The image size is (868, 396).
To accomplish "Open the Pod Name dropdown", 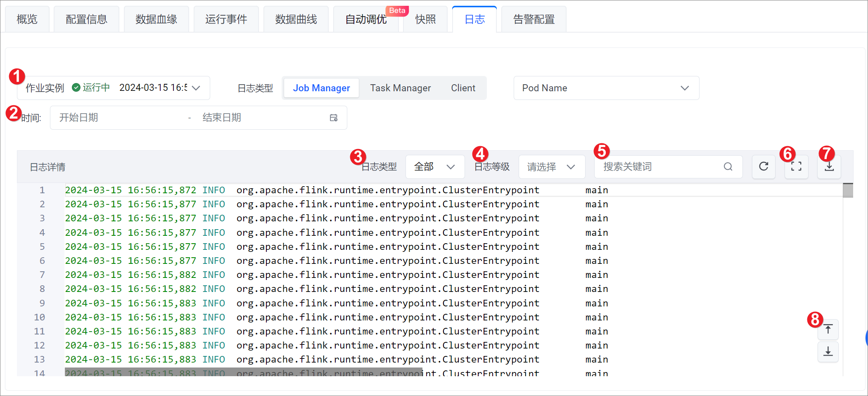I will 606,88.
